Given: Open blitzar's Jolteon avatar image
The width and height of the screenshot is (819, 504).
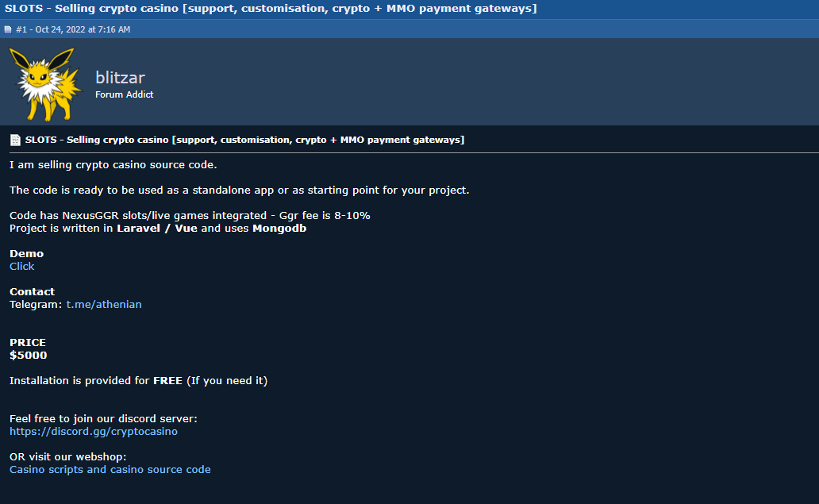Looking at the screenshot, I should (x=45, y=85).
